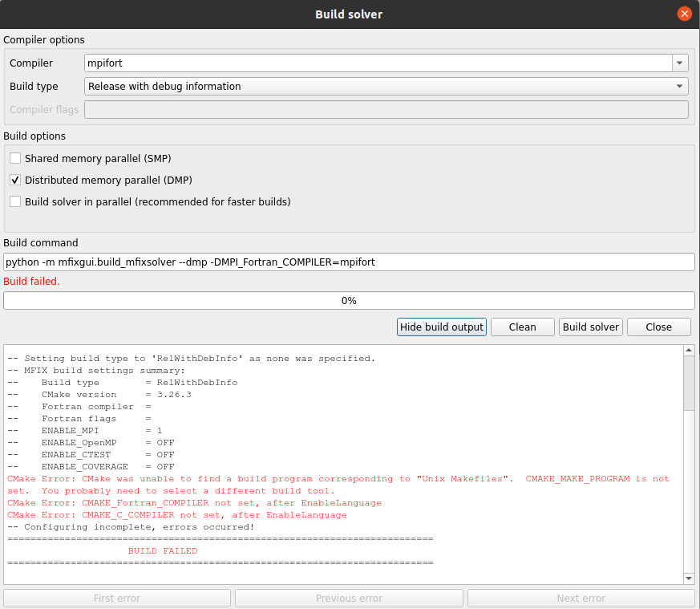Click the 'Build command' label
Screen dimensions: 700x609
tap(41, 242)
